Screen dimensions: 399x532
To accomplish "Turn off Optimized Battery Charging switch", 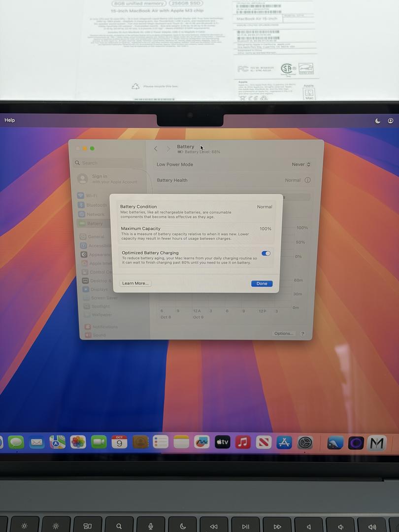I will (x=266, y=253).
